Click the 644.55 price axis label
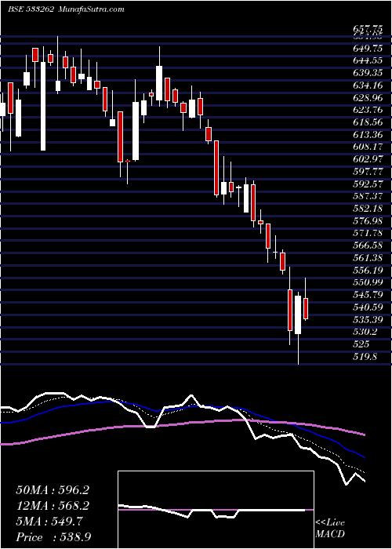 point(368,60)
